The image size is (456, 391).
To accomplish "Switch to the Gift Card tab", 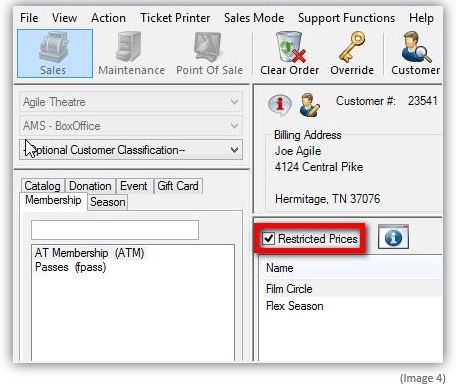I will (x=178, y=186).
